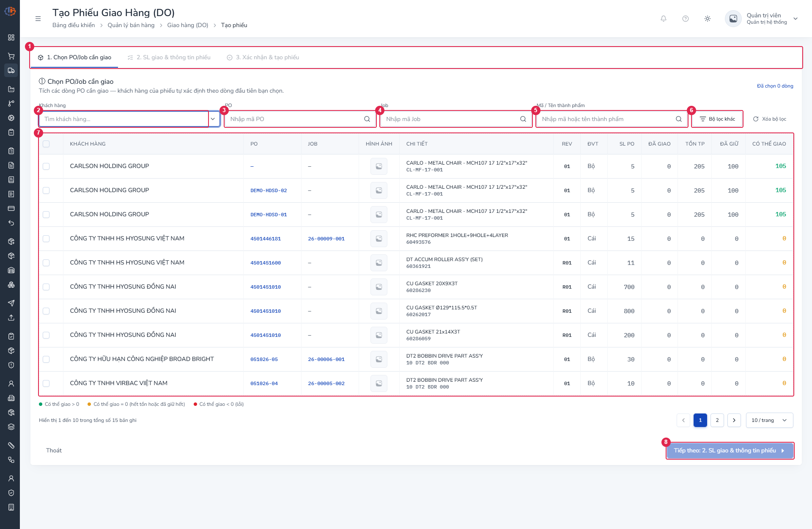This screenshot has height=529, width=812.
Task: Click the help question mark icon
Action: [x=686, y=19]
